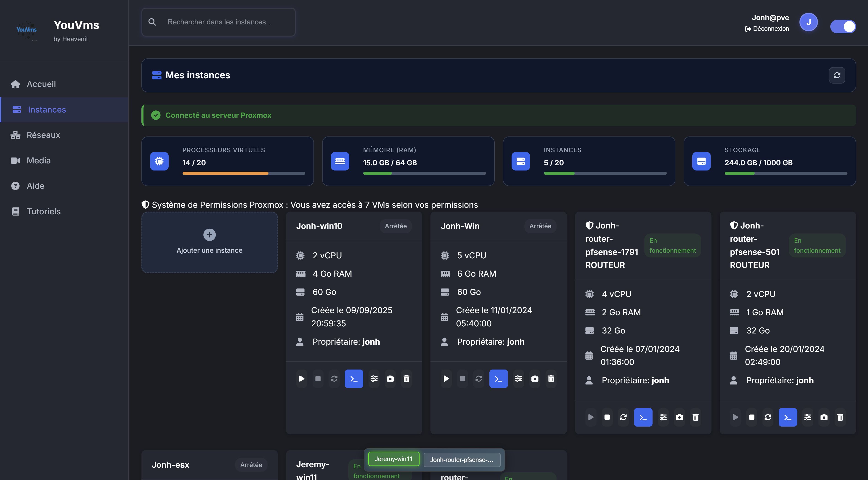Screen dimensions: 868x480
Task: Delete the Jonh-Win instance
Action: 551,379
